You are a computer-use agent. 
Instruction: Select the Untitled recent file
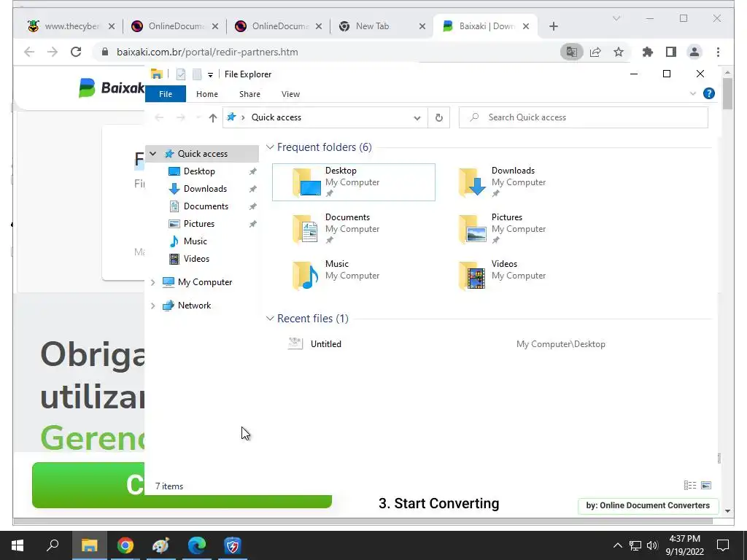[x=325, y=344]
